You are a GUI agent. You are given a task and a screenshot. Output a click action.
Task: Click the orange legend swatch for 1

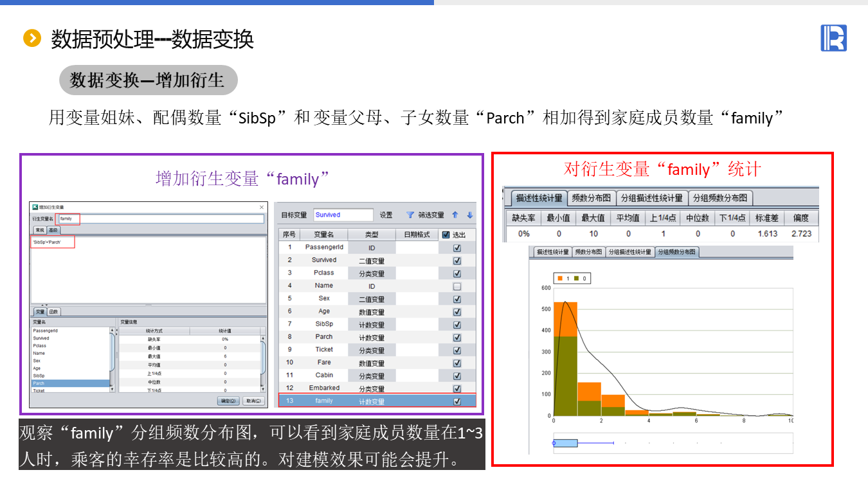pos(560,278)
